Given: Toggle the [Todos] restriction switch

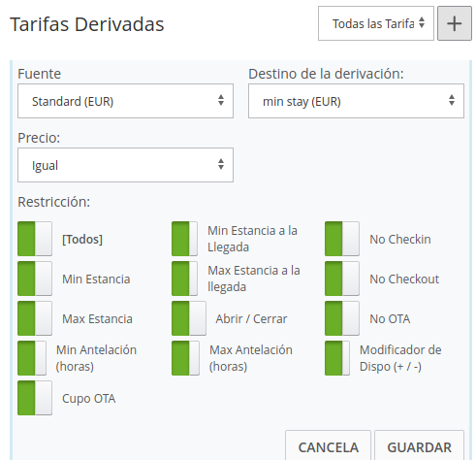Looking at the screenshot, I should coord(35,239).
